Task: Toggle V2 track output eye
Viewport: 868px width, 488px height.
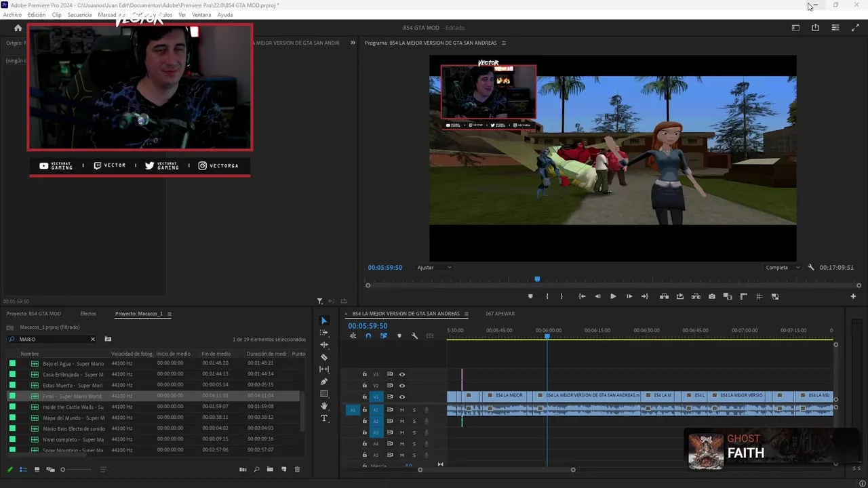Action: coord(401,386)
